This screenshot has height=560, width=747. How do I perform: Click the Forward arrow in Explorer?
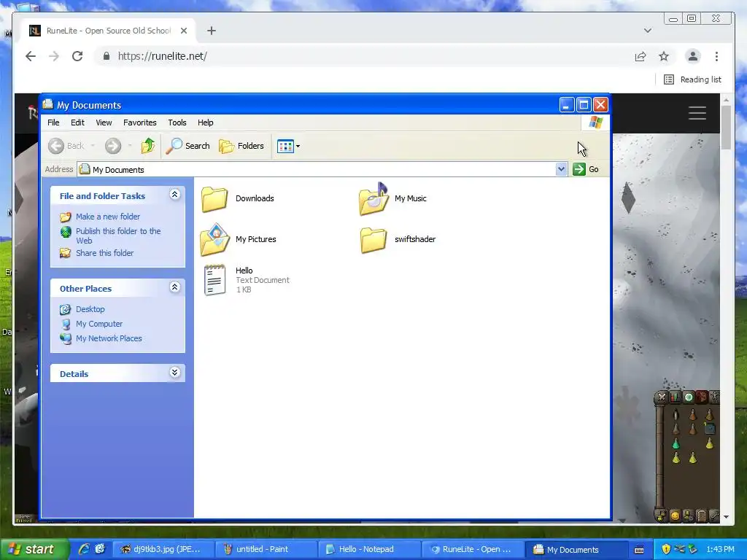click(113, 146)
